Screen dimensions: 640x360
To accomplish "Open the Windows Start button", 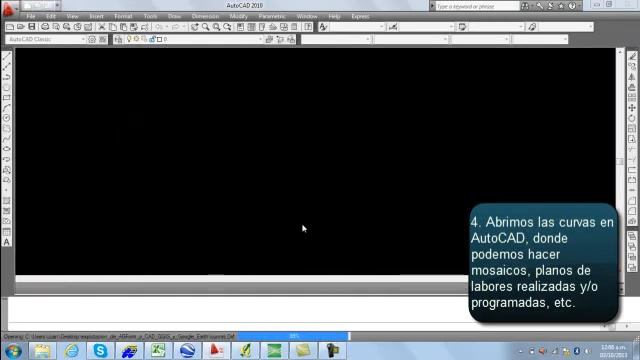I will coord(13,351).
